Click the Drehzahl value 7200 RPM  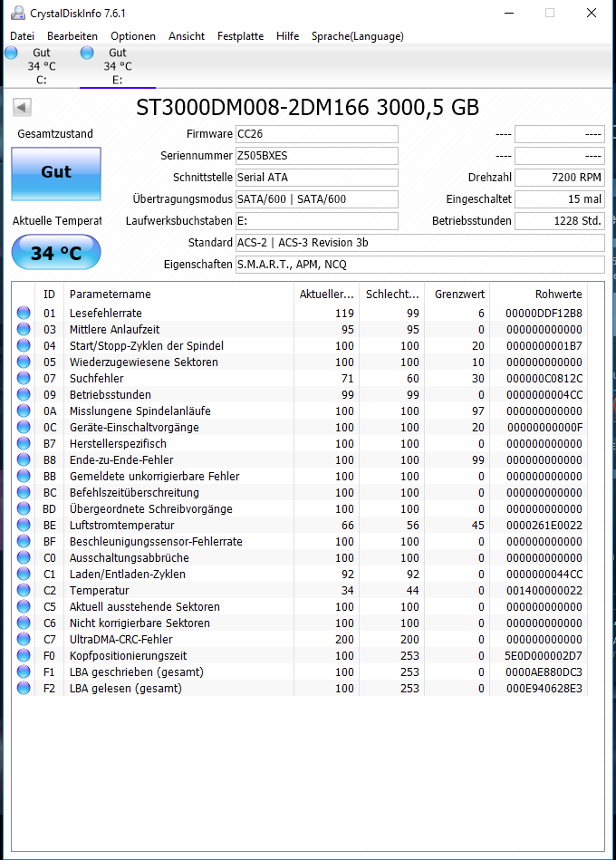[560, 177]
